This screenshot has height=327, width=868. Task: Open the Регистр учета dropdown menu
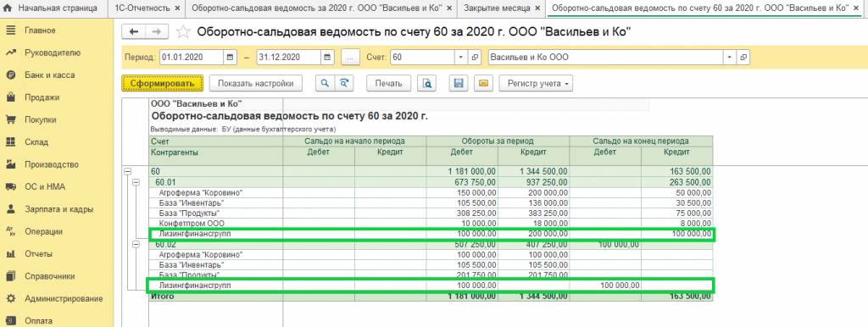[x=536, y=84]
